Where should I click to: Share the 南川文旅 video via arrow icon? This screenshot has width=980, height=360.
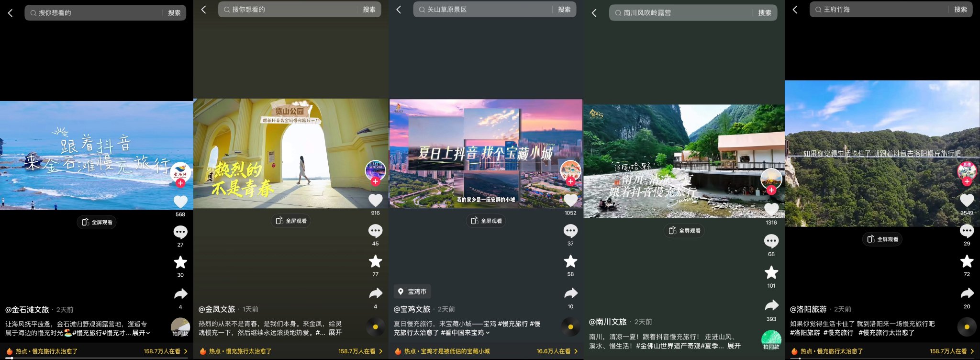click(771, 305)
